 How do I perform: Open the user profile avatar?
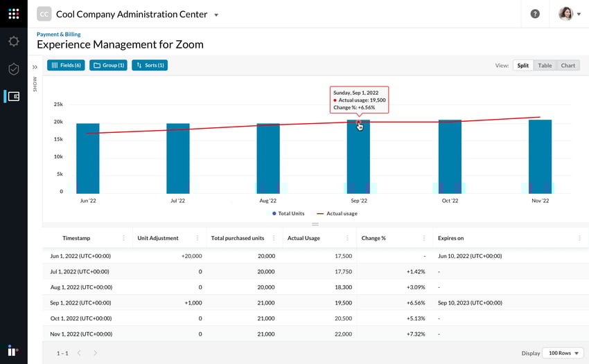565,14
